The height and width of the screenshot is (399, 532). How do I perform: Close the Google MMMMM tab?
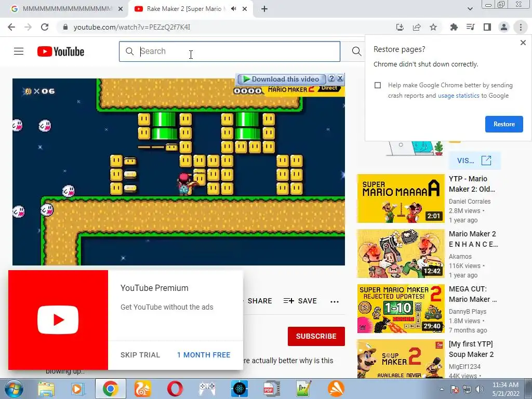pyautogui.click(x=121, y=9)
